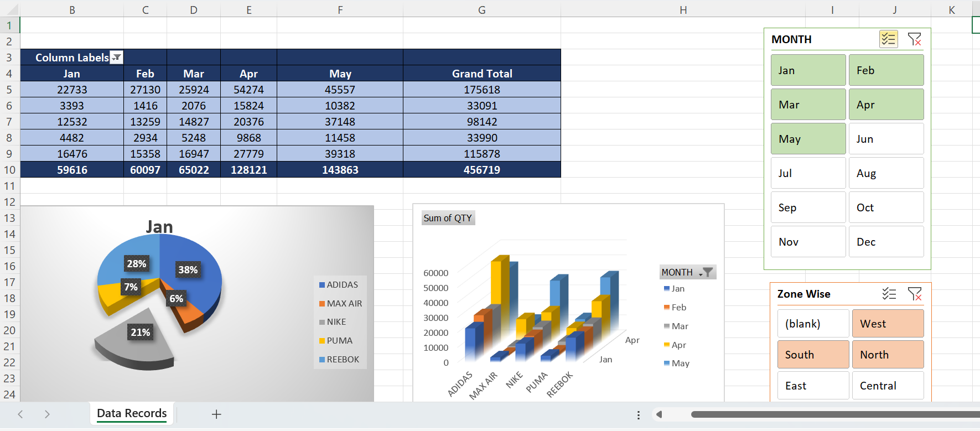
Task: Select Sep in the MONTH slicer
Action: coord(808,207)
